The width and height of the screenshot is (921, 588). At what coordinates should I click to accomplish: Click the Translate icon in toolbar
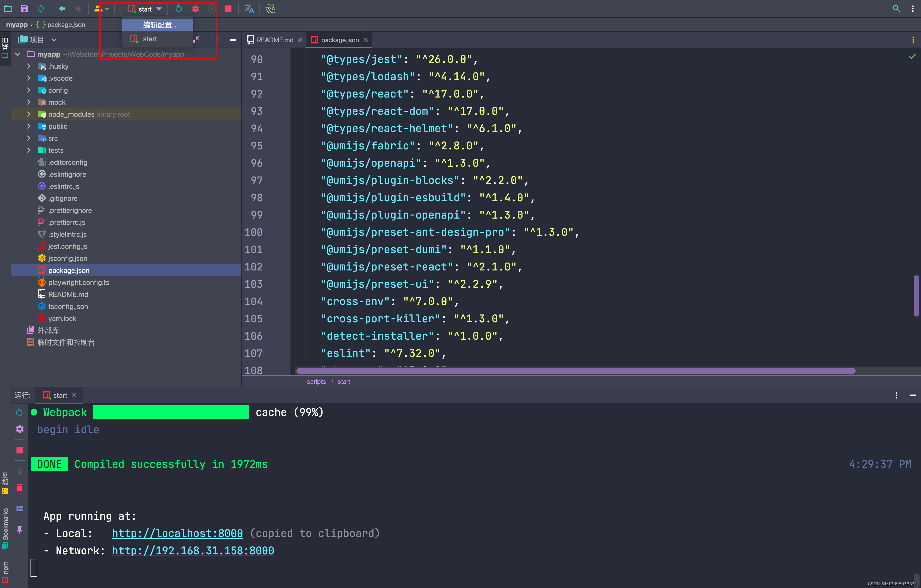249,8
